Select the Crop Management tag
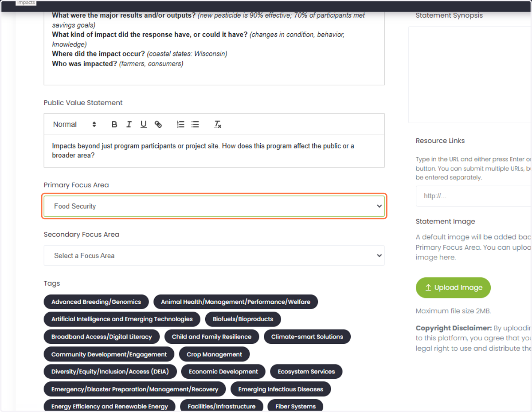 pyautogui.click(x=215, y=354)
